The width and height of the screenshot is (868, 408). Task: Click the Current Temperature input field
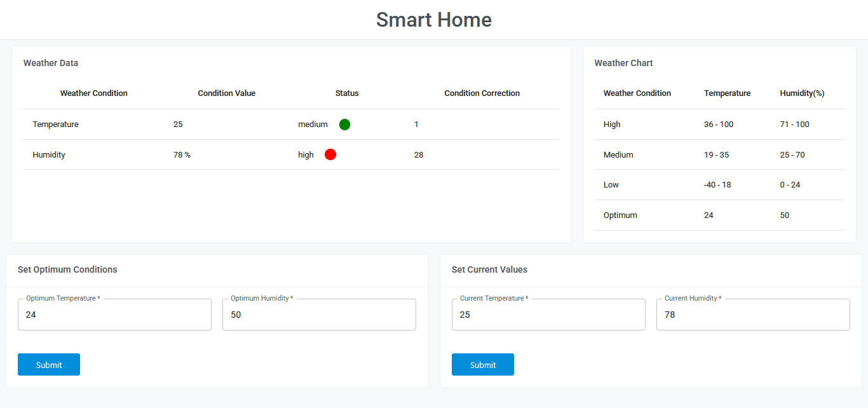coord(548,315)
